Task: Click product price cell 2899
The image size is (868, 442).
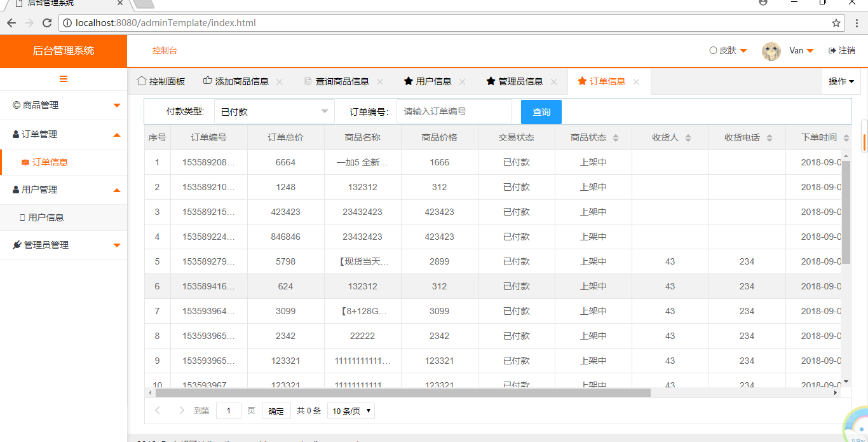Action: pyautogui.click(x=440, y=261)
